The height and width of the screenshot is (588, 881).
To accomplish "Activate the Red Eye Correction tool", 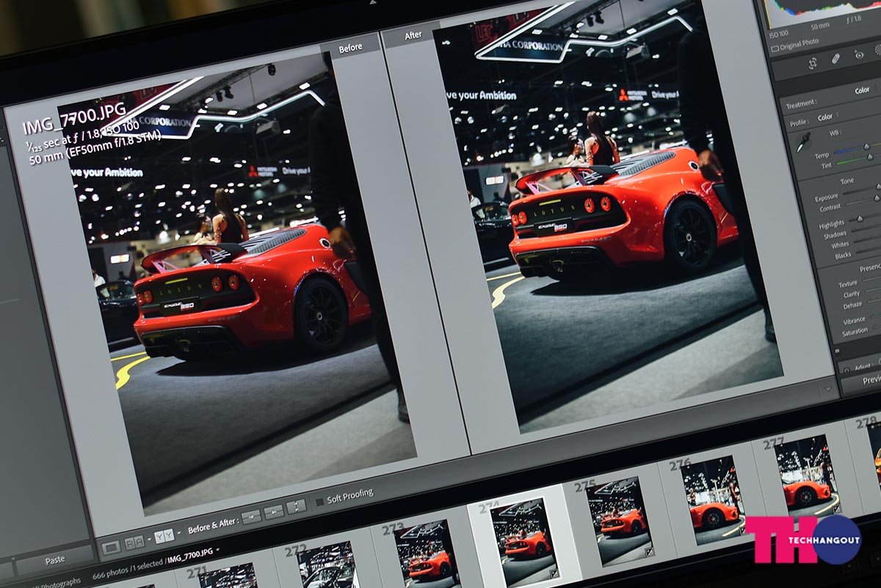I will coord(859,55).
